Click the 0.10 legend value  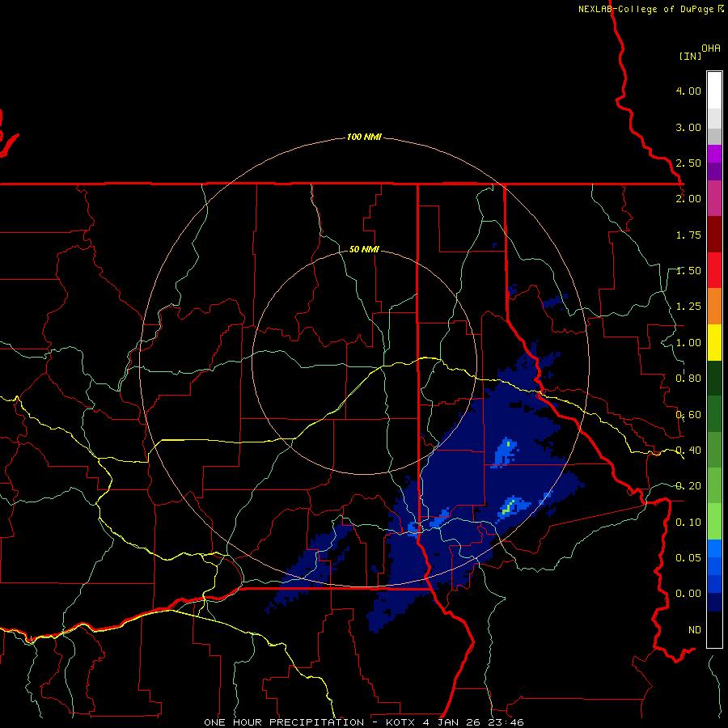(x=688, y=523)
